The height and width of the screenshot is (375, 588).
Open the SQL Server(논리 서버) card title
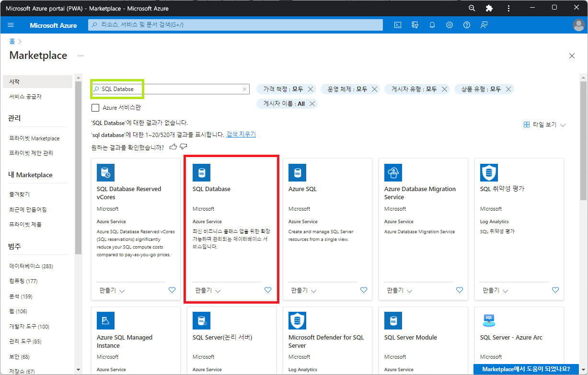222,337
